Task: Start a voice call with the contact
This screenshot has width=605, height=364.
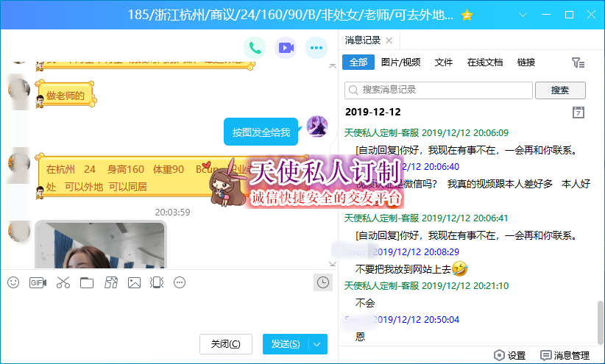Action: pyautogui.click(x=255, y=49)
